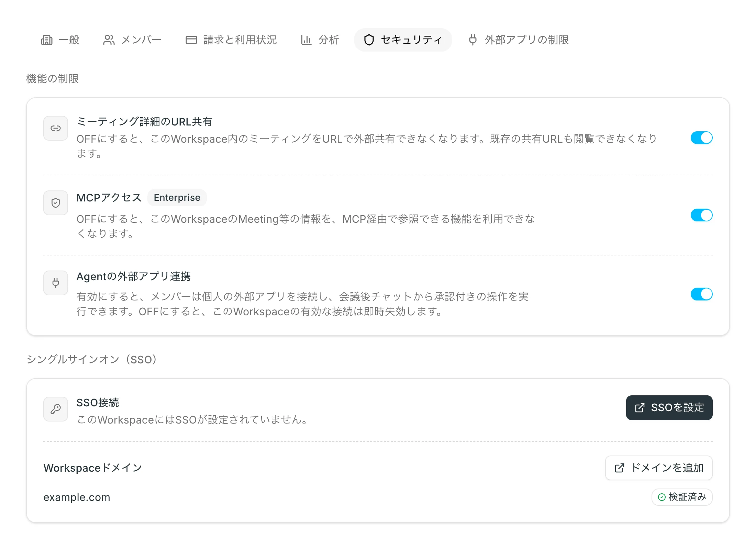Screen dimensions: 756x559
Task: Click the Workspaceドメイン heading
Action: 93,468
